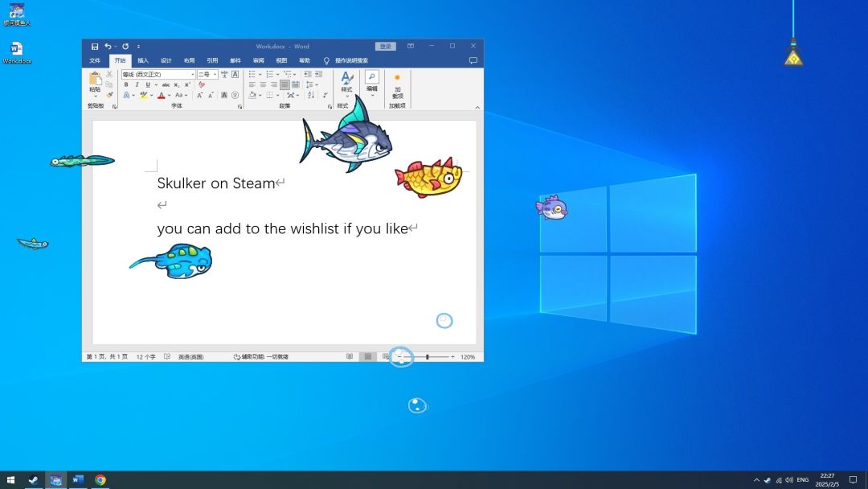Expand the bullet list options arrow

(260, 74)
